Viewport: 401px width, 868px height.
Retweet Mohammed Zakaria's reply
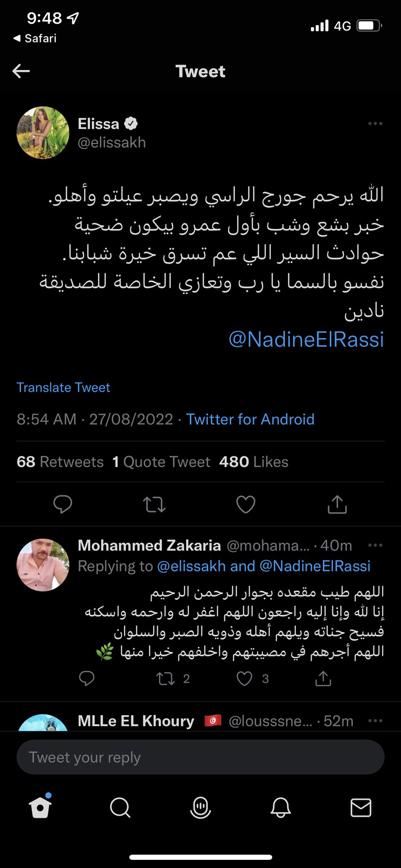(x=166, y=679)
